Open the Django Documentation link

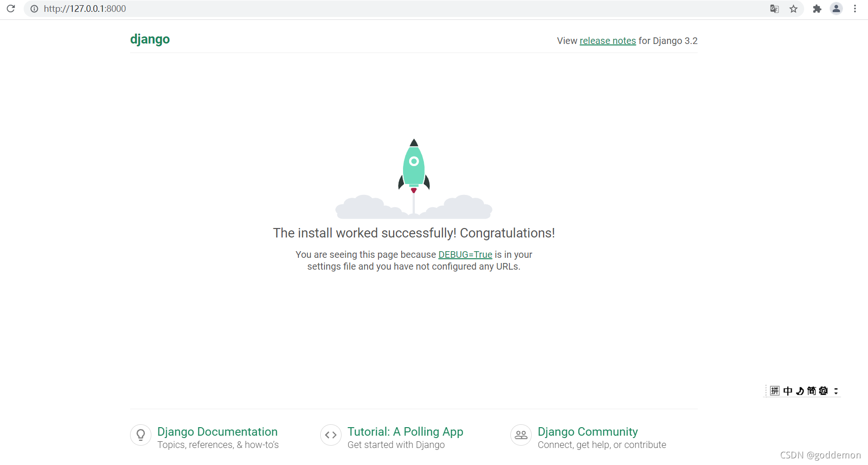(218, 431)
